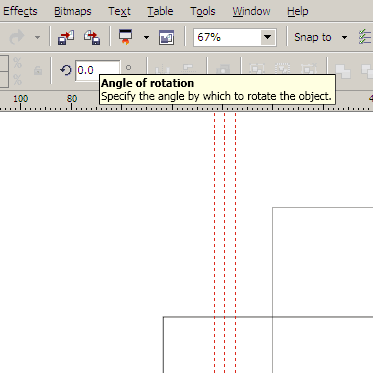Open the zoom levels dropdown arrow
This screenshot has height=373, width=373.
[268, 37]
